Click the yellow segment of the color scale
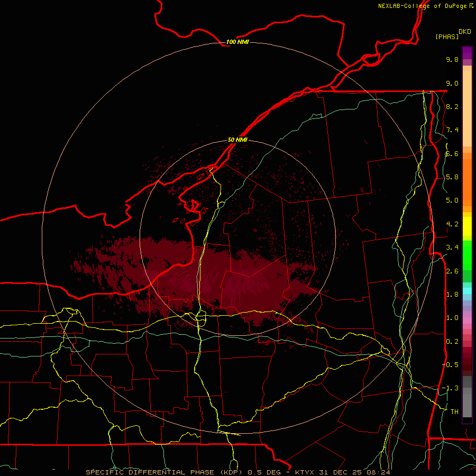The height and width of the screenshot is (476, 476). (x=467, y=226)
